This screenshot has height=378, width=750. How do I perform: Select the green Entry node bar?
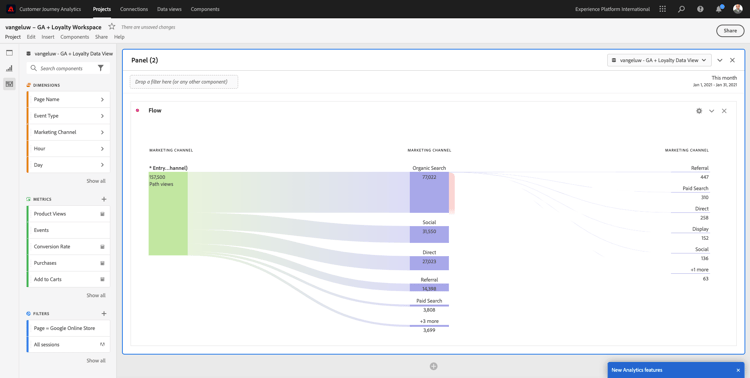click(x=168, y=213)
